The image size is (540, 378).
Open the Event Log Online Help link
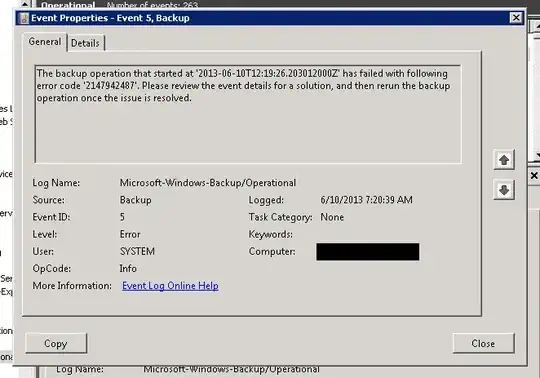[x=170, y=286]
